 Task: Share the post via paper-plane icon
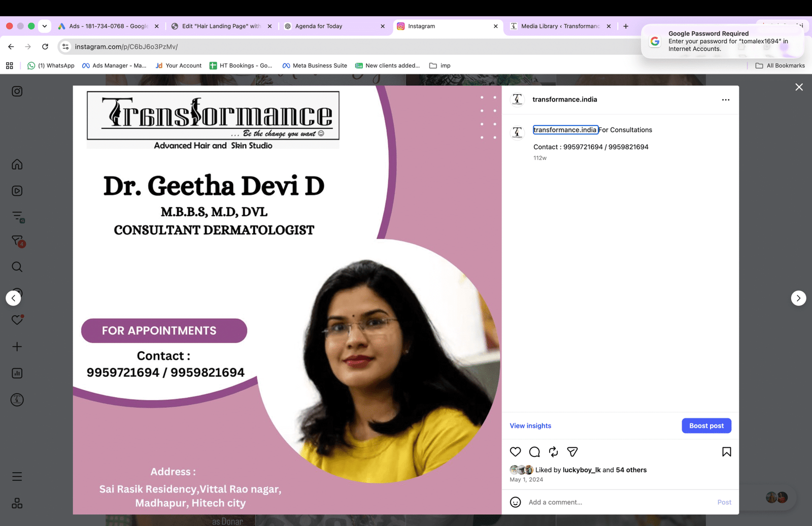coord(572,452)
